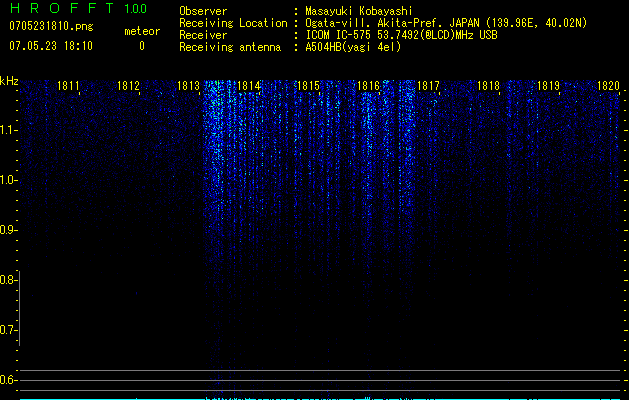Click the Receiver field label

pyautogui.click(x=203, y=35)
